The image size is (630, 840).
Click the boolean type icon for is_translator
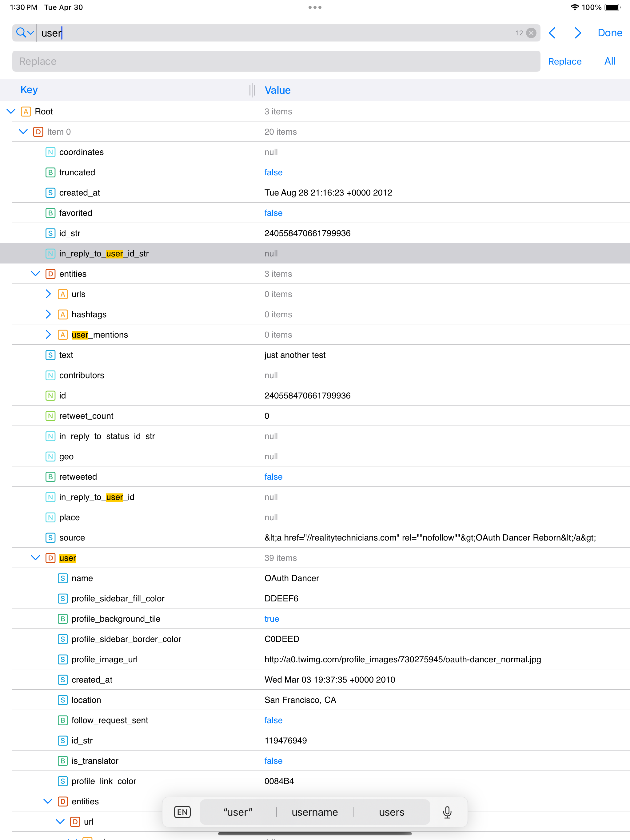63,761
